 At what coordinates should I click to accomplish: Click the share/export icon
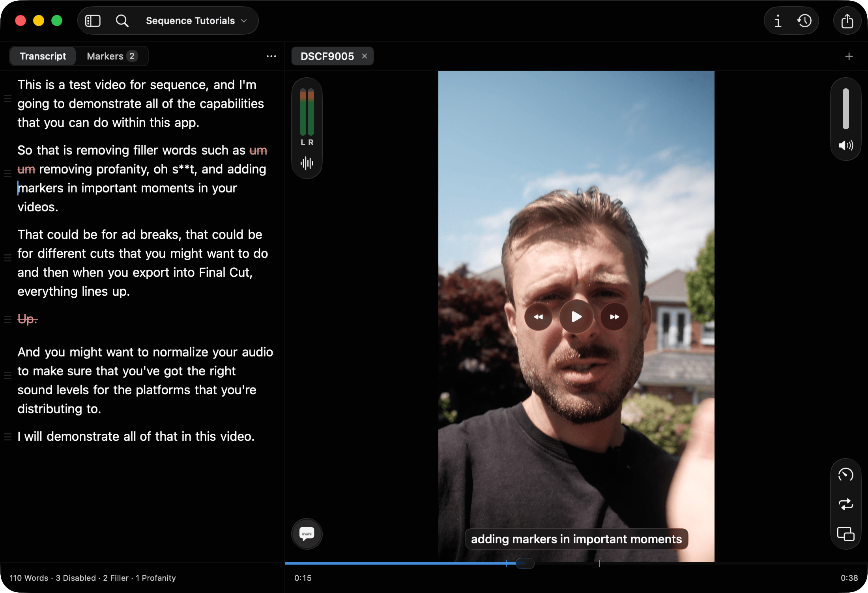pyautogui.click(x=847, y=21)
